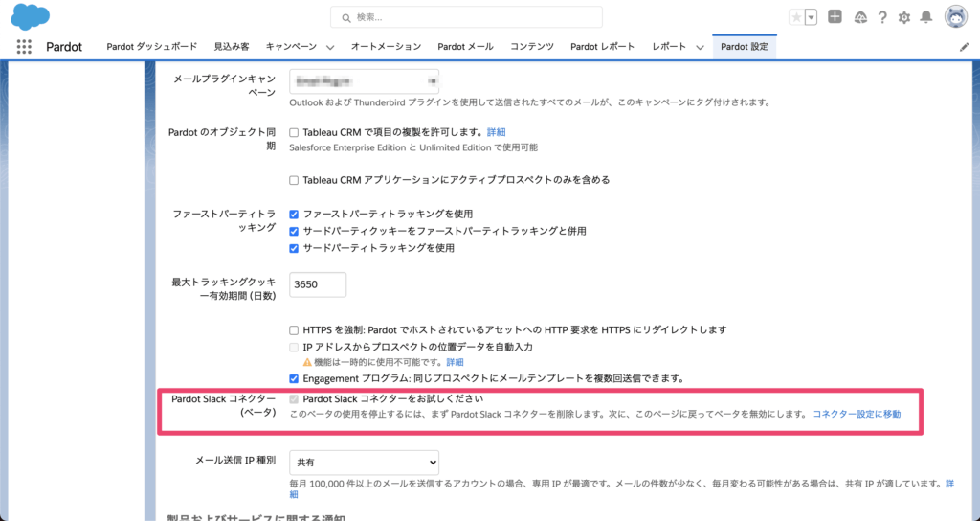Open the favorites list dropdown arrow

click(812, 17)
